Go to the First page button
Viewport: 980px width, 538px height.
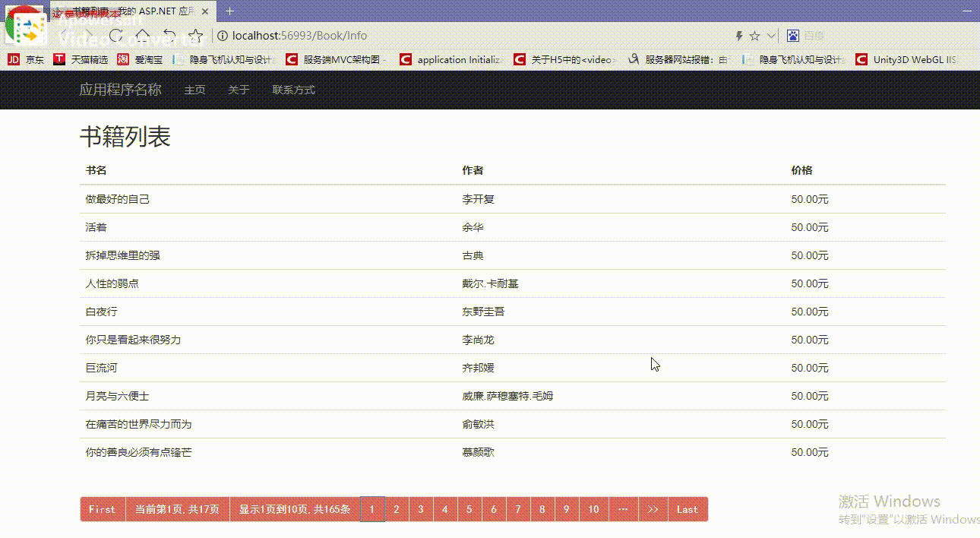(103, 509)
